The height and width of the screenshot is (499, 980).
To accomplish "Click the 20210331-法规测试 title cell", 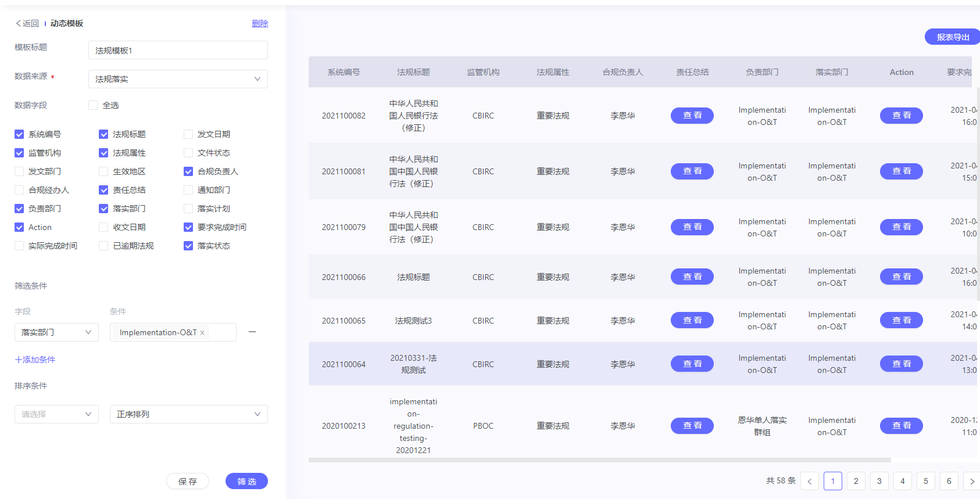I will (x=413, y=364).
